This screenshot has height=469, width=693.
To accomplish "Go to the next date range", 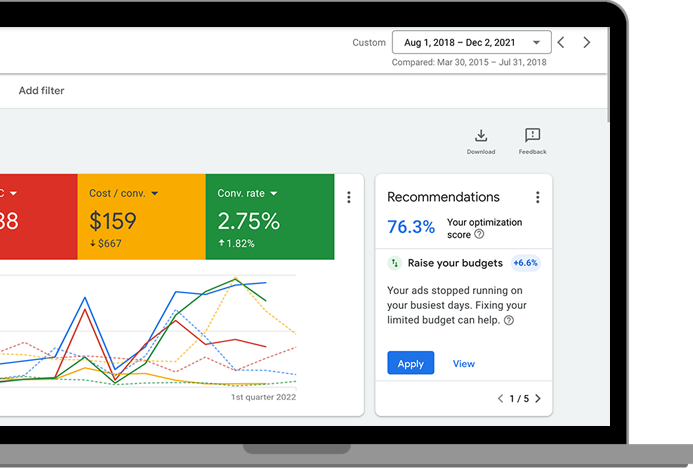I will [x=587, y=43].
